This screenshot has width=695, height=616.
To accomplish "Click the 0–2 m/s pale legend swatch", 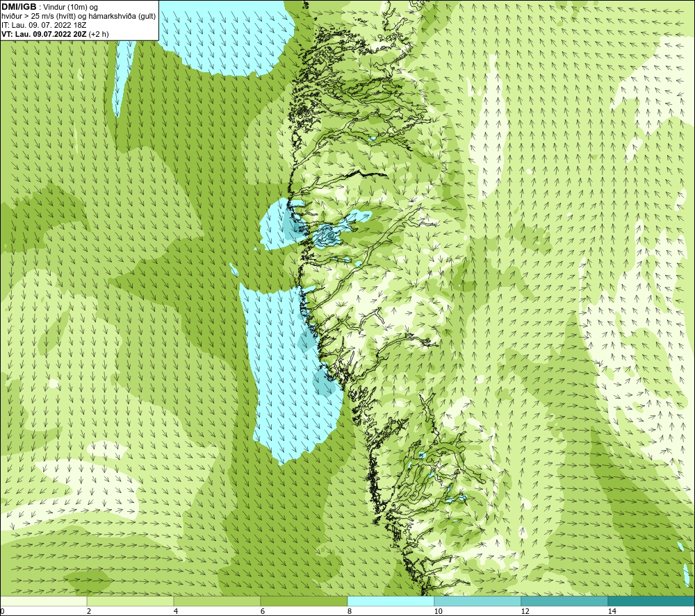I will coord(43,601).
